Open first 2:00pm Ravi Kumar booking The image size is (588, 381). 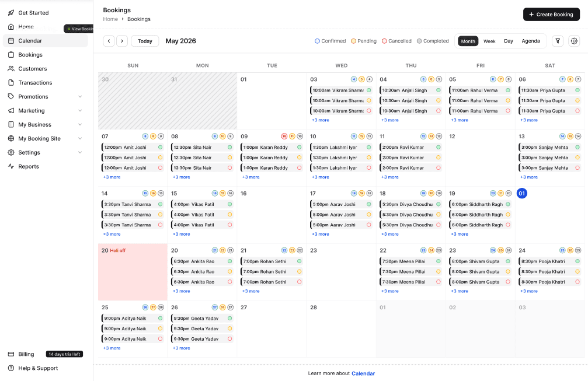coord(410,147)
